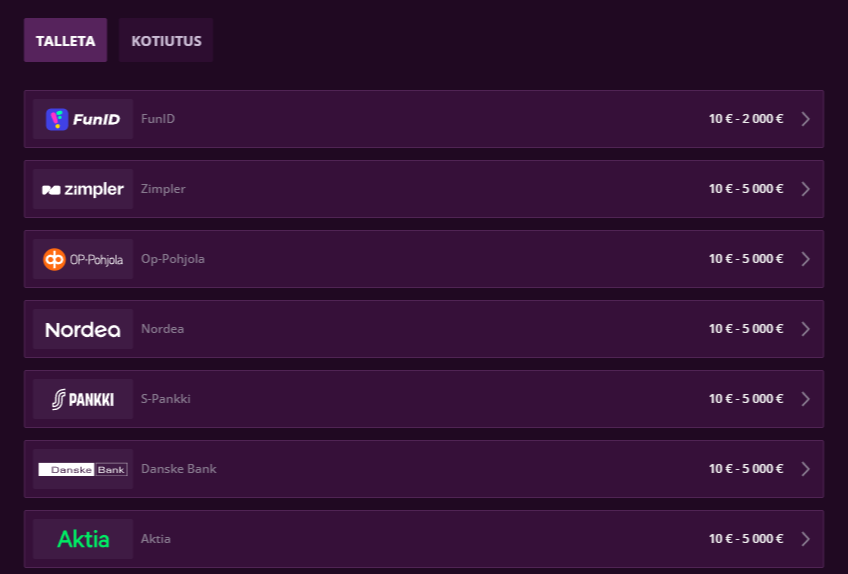The height and width of the screenshot is (574, 848).
Task: Open the Op-Pohjola row chevron
Action: click(805, 259)
